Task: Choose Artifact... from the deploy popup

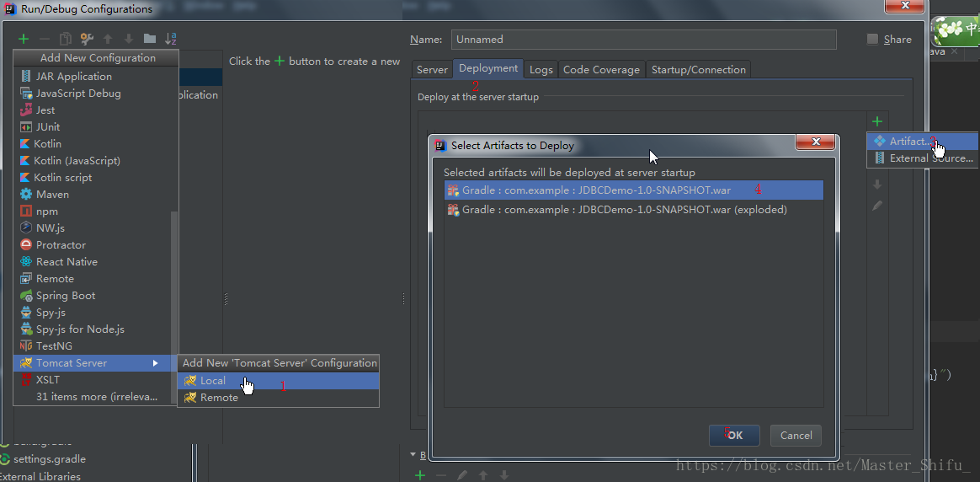Action: click(x=923, y=142)
